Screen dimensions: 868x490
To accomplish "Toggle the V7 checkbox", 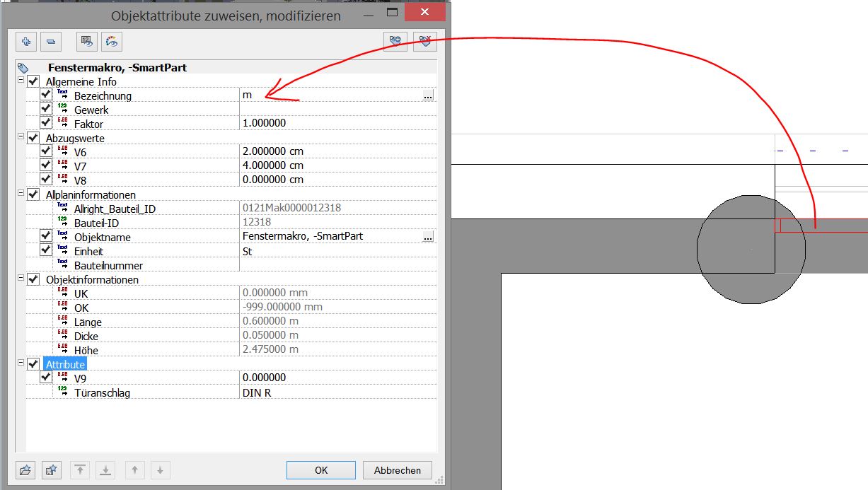I will tap(46, 165).
